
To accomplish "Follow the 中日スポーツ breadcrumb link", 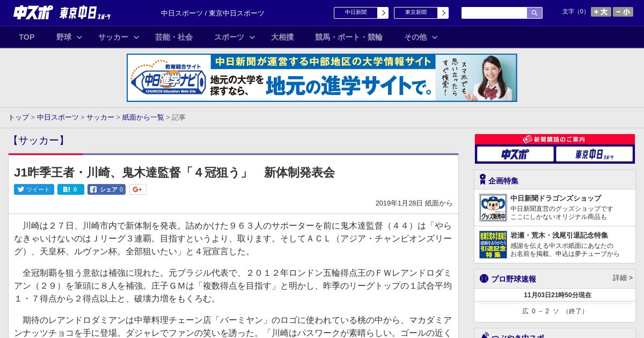I will tap(58, 117).
